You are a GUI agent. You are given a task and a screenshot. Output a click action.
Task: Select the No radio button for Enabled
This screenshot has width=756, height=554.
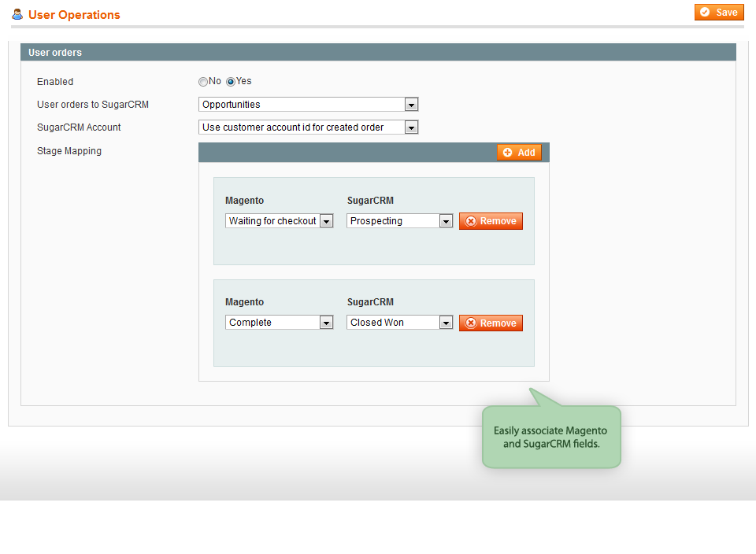203,82
